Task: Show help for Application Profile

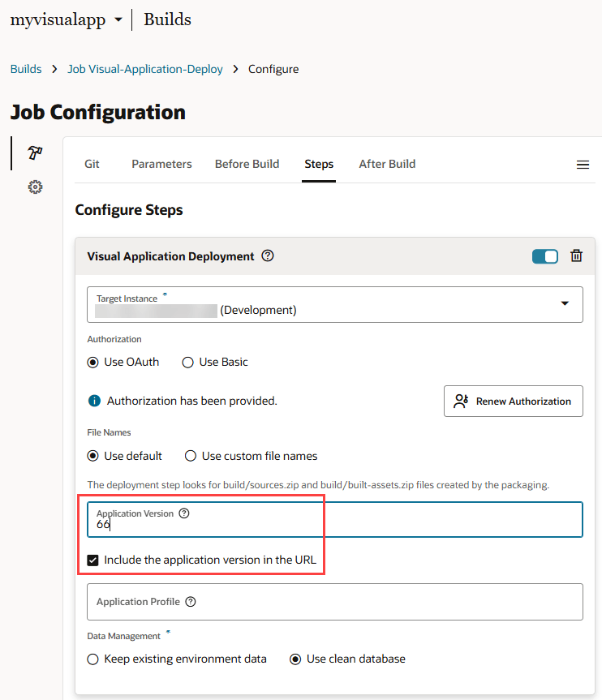Action: [x=191, y=602]
